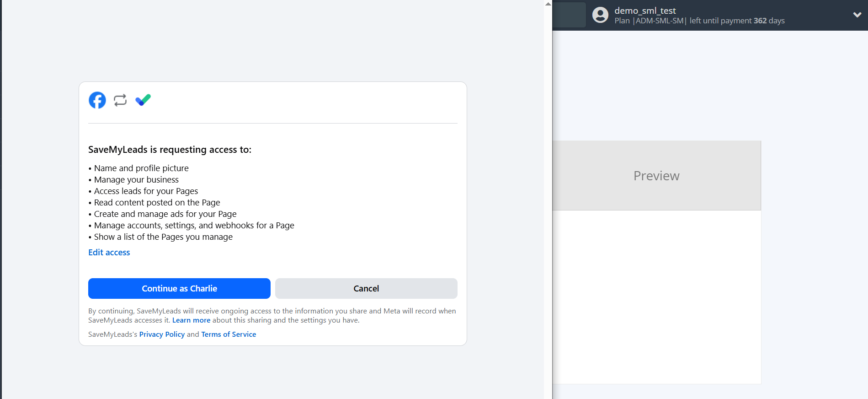868x399 pixels.
Task: Click 'Access leads for your Pages' permission
Action: (x=146, y=191)
